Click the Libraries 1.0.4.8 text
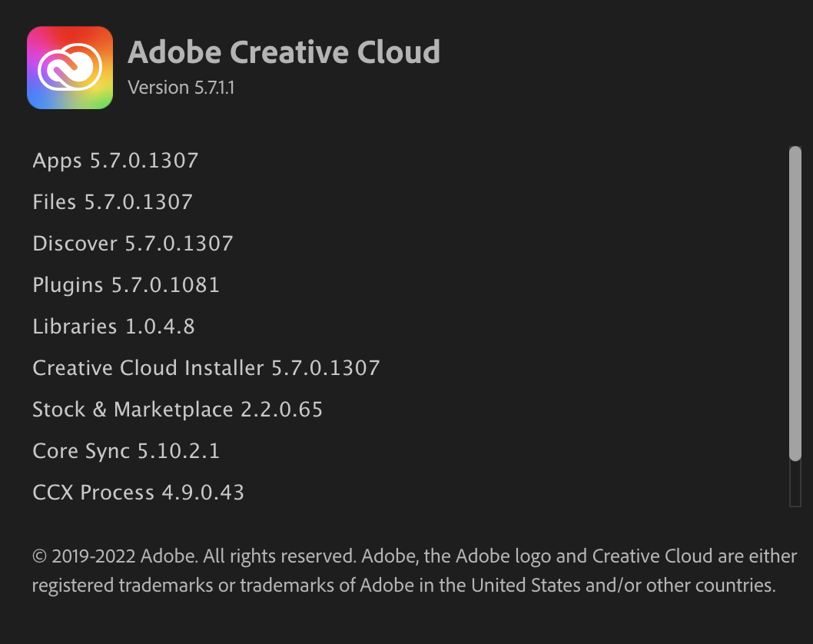 coord(114,327)
